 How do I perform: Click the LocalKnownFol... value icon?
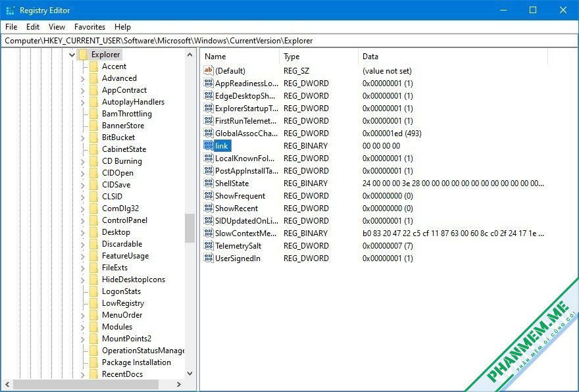(x=209, y=158)
